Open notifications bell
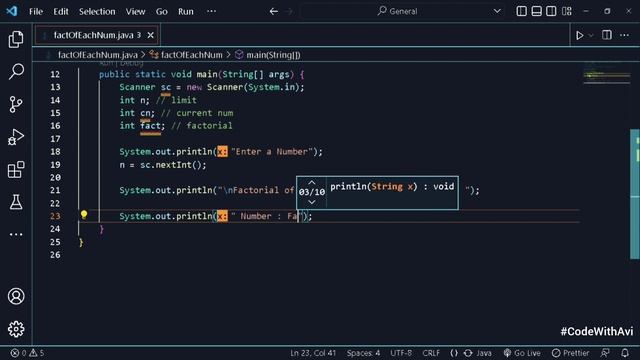Screen dimensions: 640x360 pyautogui.click(x=625, y=353)
